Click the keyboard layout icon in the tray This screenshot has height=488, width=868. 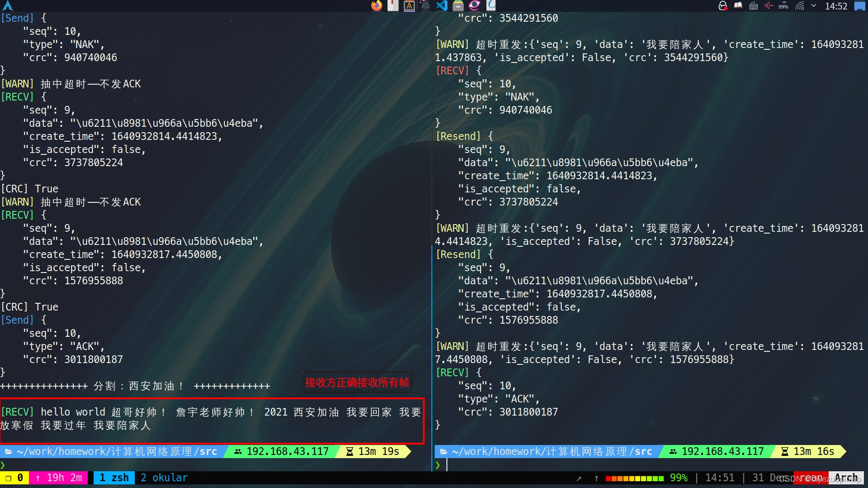pos(753,6)
